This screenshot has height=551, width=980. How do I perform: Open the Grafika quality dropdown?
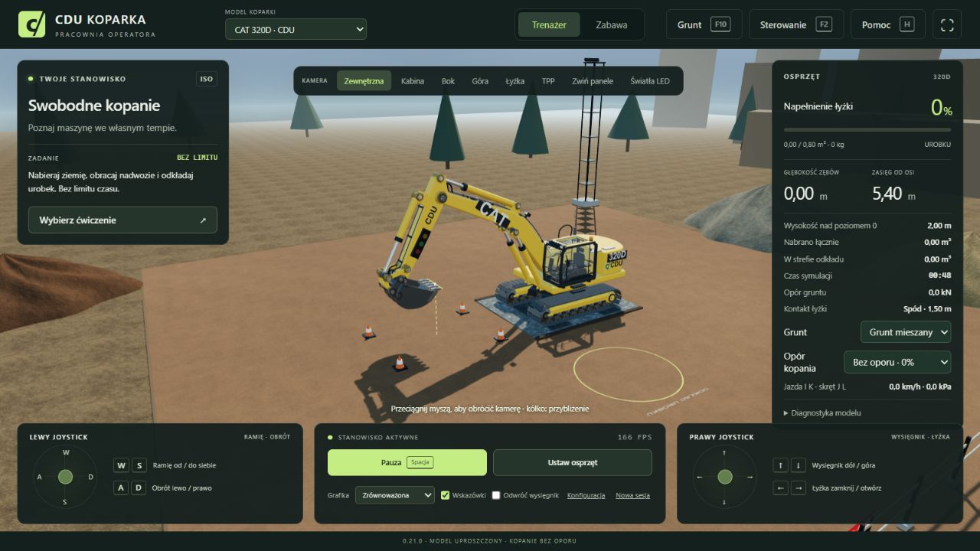394,495
